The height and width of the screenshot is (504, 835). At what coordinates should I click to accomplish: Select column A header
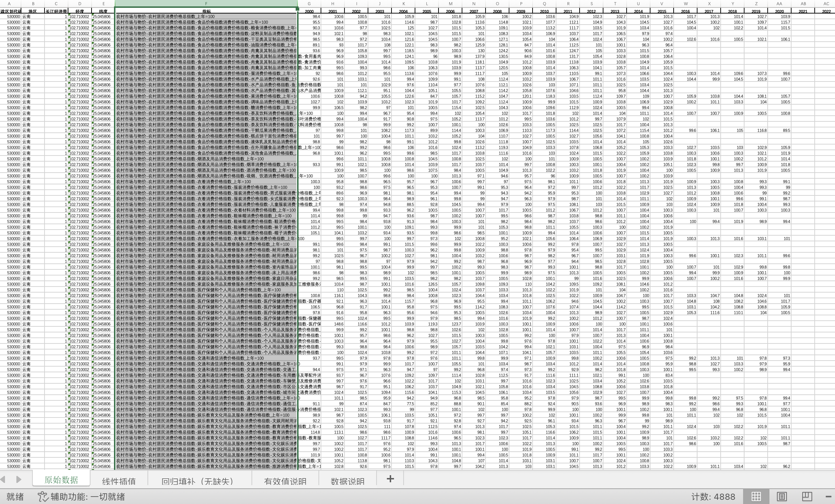pyautogui.click(x=9, y=4)
